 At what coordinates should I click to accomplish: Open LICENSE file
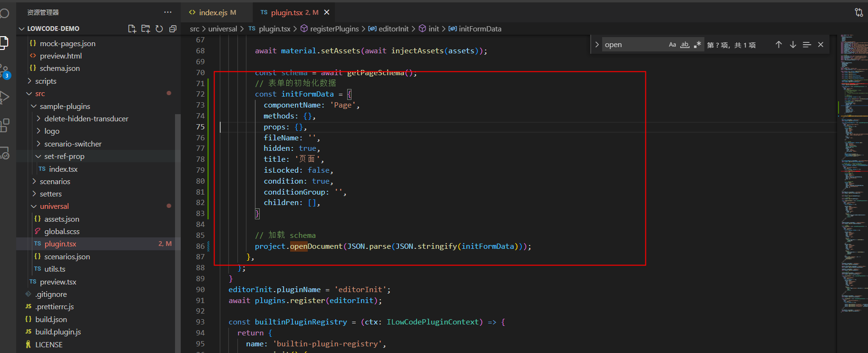coord(49,344)
